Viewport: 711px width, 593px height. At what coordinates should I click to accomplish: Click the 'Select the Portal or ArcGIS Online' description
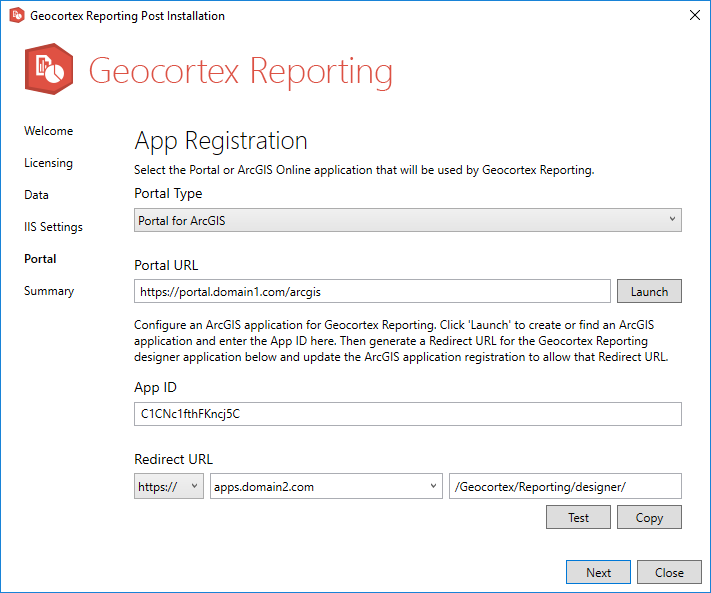tap(364, 170)
